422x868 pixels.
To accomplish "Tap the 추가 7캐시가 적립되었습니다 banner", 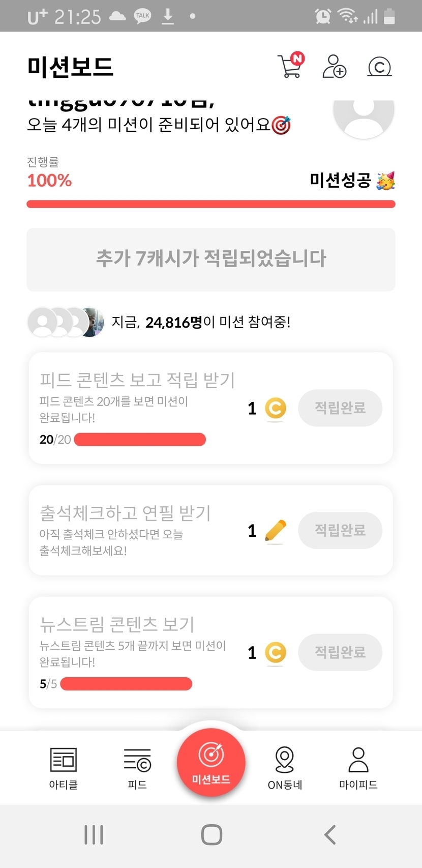I will [x=211, y=259].
